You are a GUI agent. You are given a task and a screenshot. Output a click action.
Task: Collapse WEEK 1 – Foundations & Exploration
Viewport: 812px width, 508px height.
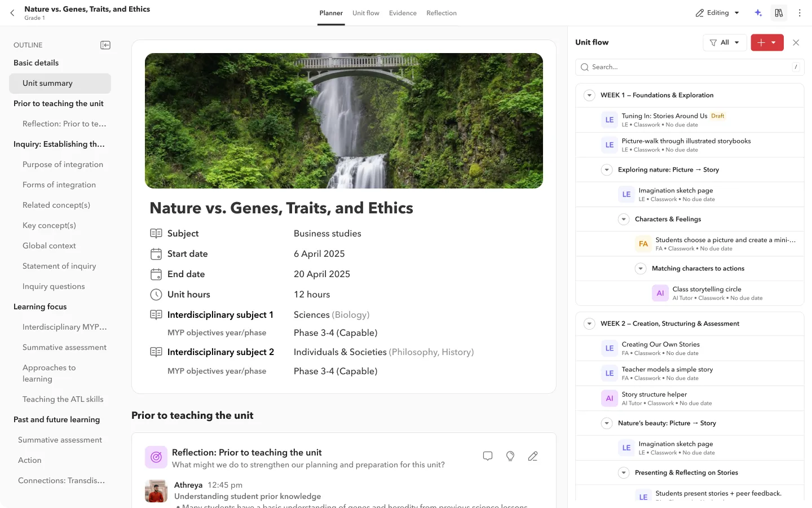tap(589, 95)
